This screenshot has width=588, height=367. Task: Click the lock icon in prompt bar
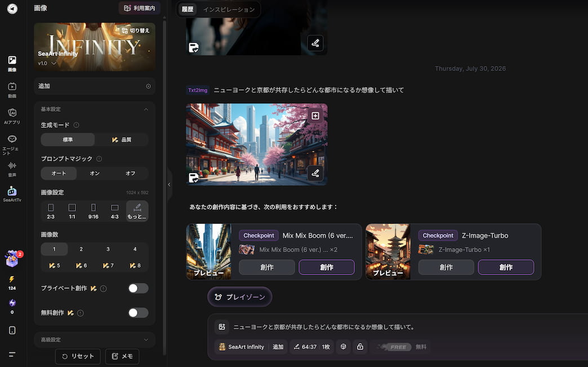coord(360,347)
